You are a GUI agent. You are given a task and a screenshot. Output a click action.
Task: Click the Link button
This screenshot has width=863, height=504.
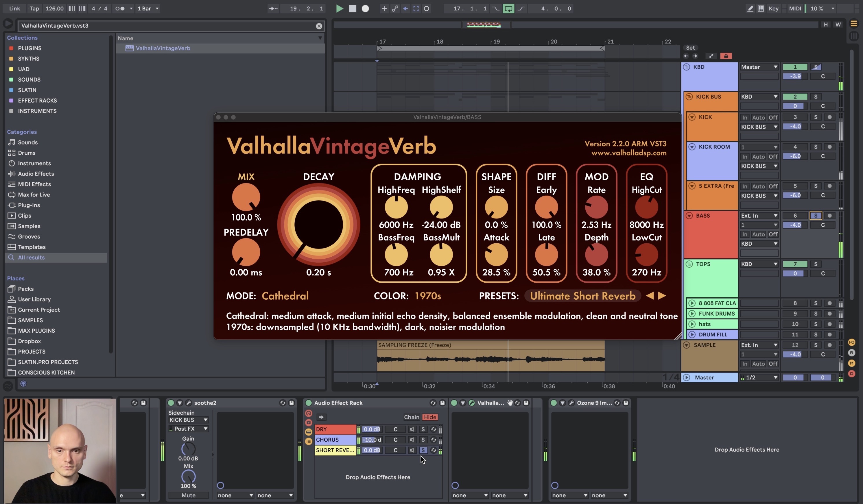point(14,9)
